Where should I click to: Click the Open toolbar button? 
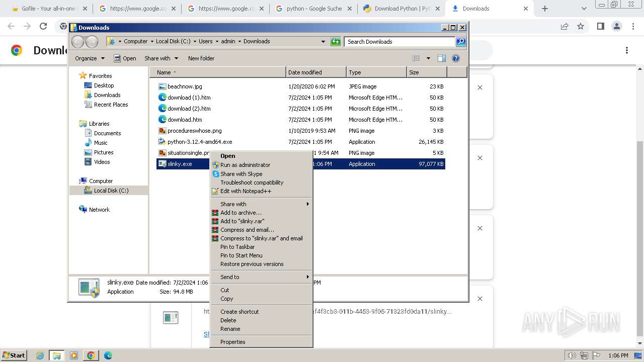tap(125, 58)
